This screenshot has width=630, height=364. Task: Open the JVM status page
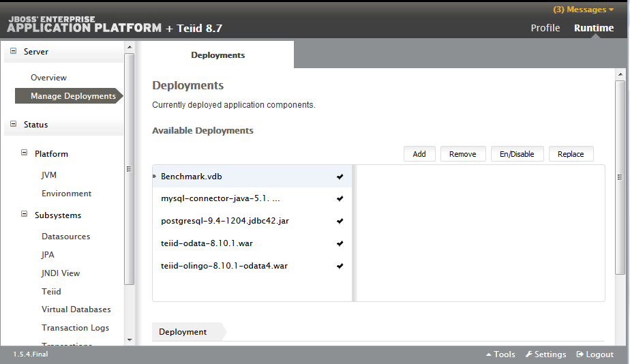(x=49, y=175)
